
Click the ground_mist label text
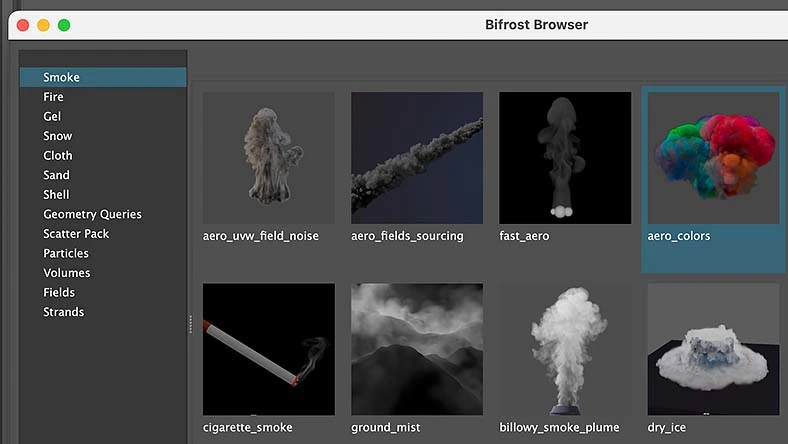click(x=385, y=428)
